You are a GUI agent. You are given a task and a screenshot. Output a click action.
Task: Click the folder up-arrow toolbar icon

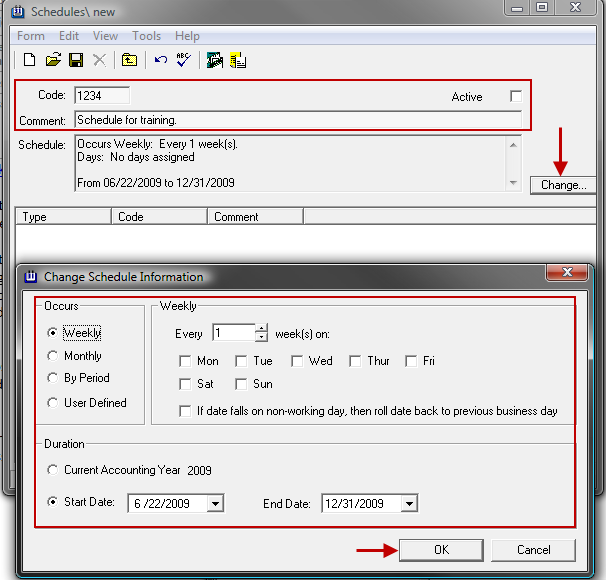point(129,61)
